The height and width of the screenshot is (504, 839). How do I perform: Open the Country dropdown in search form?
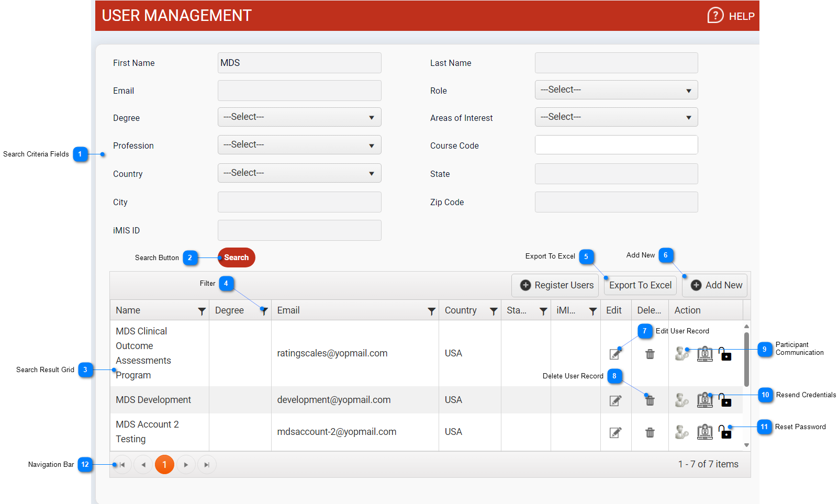(299, 173)
